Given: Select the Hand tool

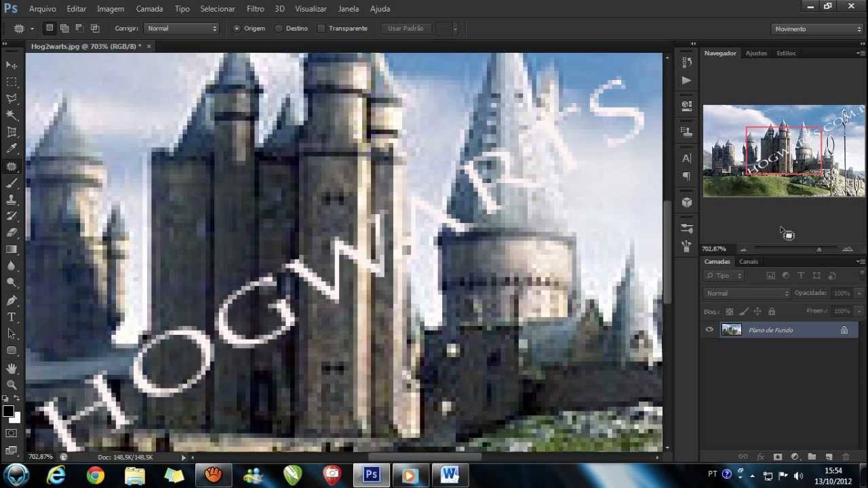Looking at the screenshot, I should coord(12,368).
